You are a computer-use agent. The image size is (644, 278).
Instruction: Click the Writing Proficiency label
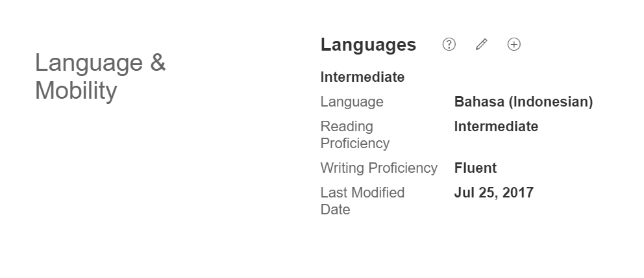point(378,168)
